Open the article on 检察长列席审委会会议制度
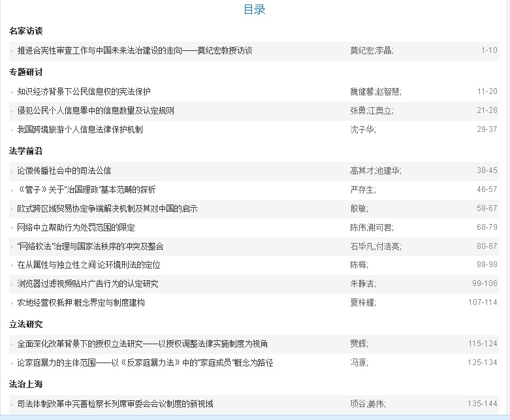Screen dimensions: 510x420 coord(115,404)
